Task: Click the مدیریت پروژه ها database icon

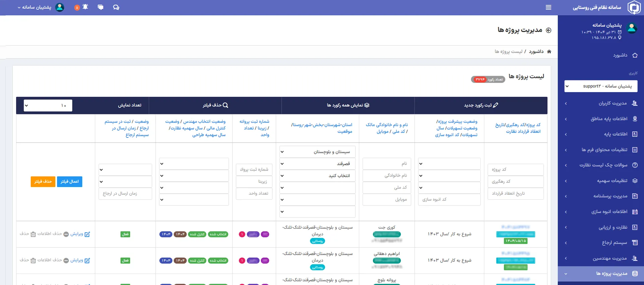Action: tap(635, 274)
